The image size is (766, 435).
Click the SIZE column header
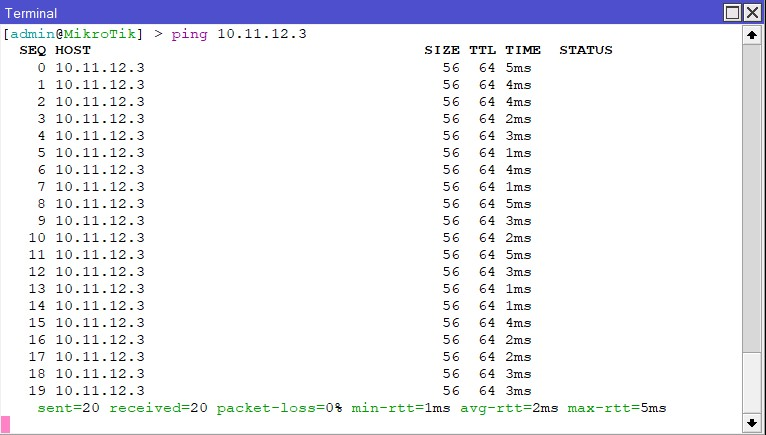click(x=442, y=50)
